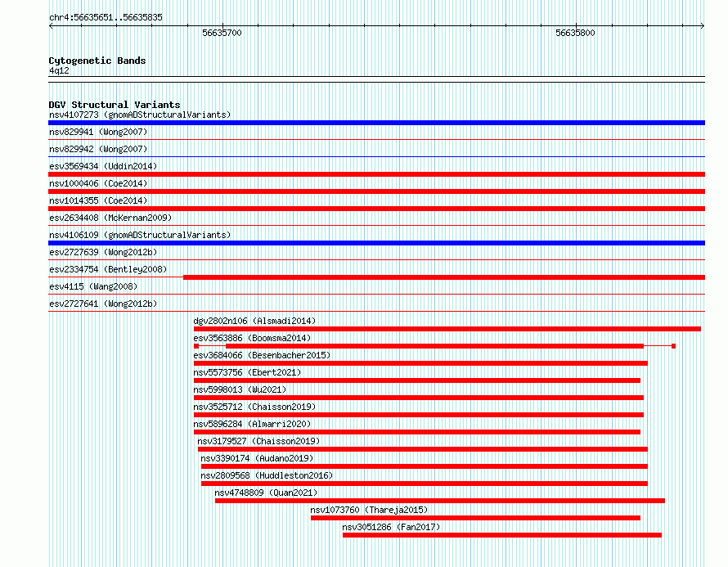The image size is (728, 567).
Task: Open variant nsv4748809 (Quan2021) label
Action: 266,493
